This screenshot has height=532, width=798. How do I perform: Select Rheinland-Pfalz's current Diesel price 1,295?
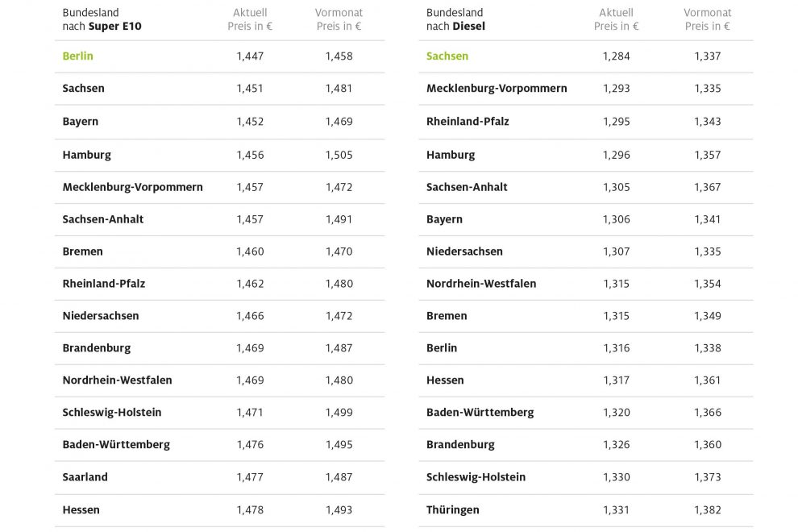[x=616, y=122]
